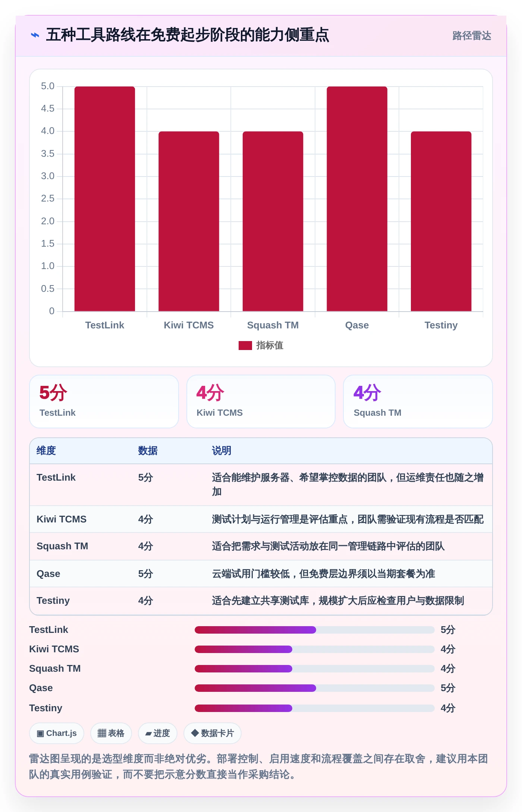522x812 pixels.
Task: Click the 数据 column header
Action: click(148, 451)
